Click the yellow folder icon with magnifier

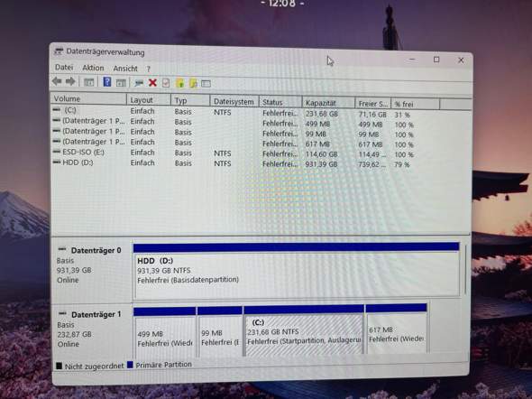pyautogui.click(x=193, y=83)
